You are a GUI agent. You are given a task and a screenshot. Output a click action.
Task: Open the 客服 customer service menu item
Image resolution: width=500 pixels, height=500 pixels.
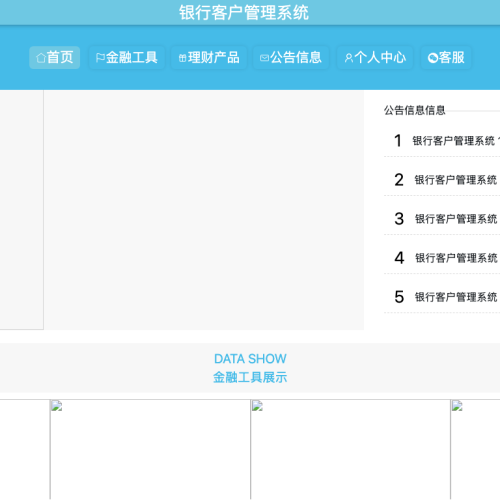[446, 58]
